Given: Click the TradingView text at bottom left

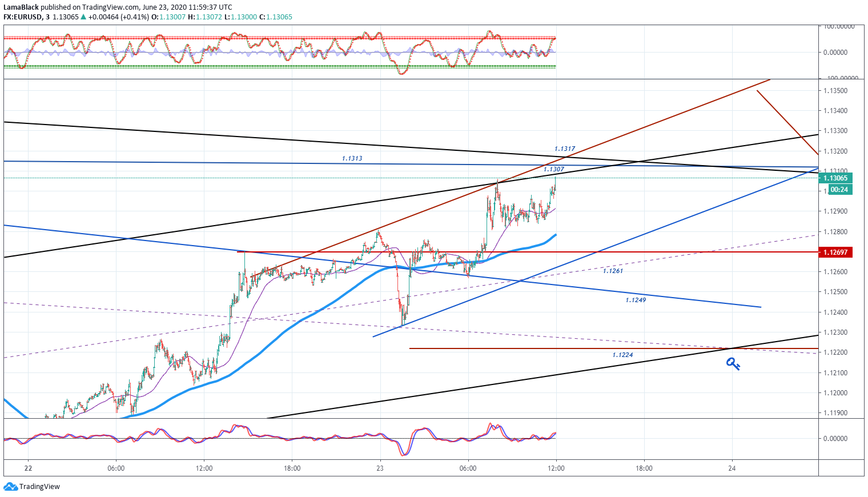Looking at the screenshot, I should click(39, 487).
